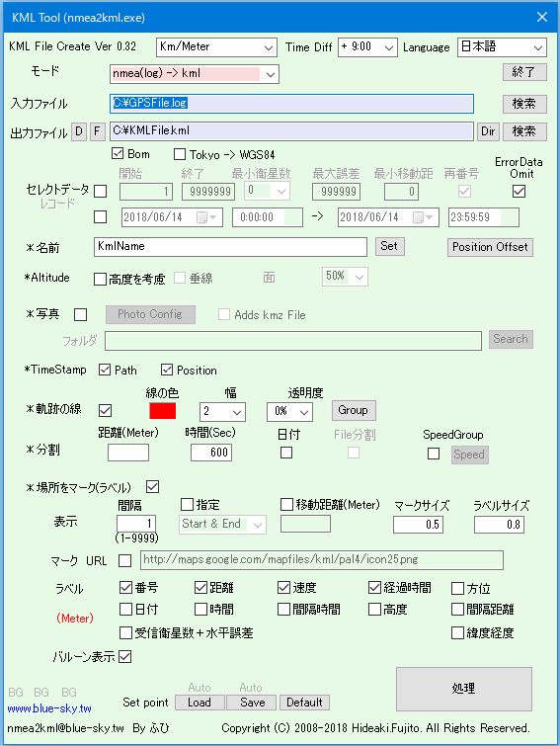
Task: Click the D button beside 出力ファイル
Action: pos(79,131)
